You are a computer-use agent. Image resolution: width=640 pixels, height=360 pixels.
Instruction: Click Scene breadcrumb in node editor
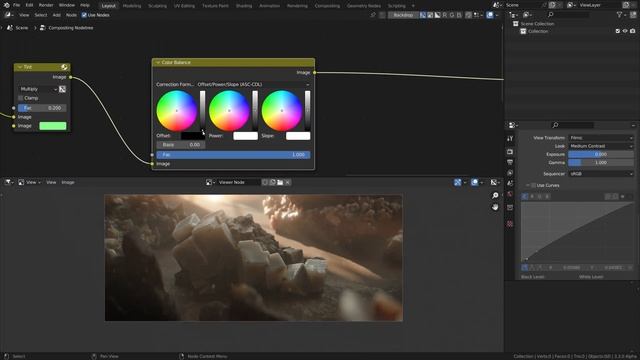[x=18, y=28]
